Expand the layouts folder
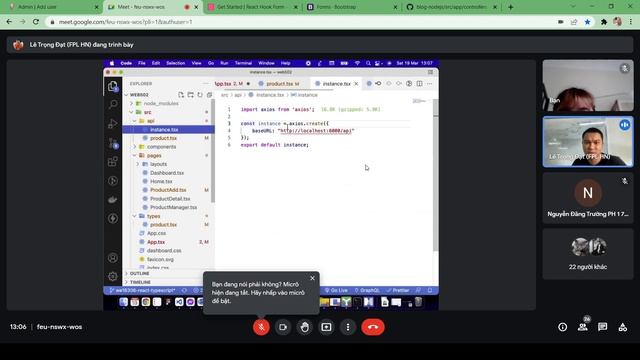This screenshot has height=360, width=640. tap(158, 164)
